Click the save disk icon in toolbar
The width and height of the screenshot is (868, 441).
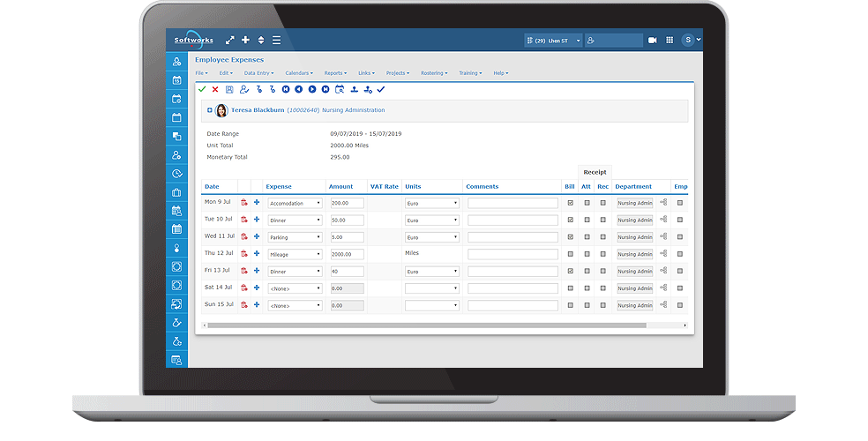(x=229, y=89)
